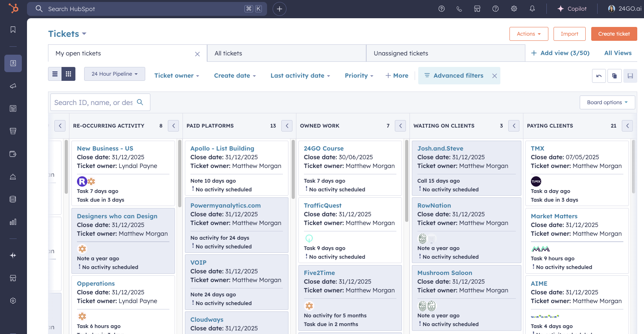Switch to list view layout
This screenshot has height=334, width=644.
(55, 74)
